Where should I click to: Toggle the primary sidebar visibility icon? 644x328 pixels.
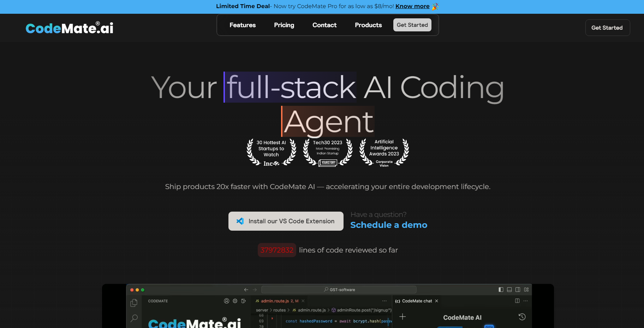pos(501,290)
